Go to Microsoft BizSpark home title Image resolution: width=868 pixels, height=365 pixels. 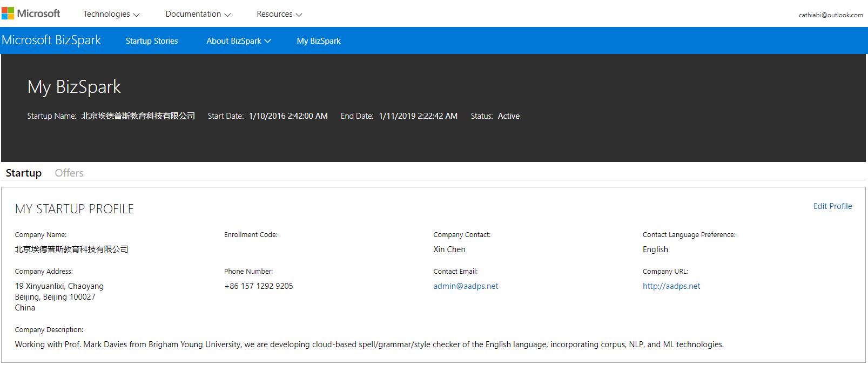(51, 40)
